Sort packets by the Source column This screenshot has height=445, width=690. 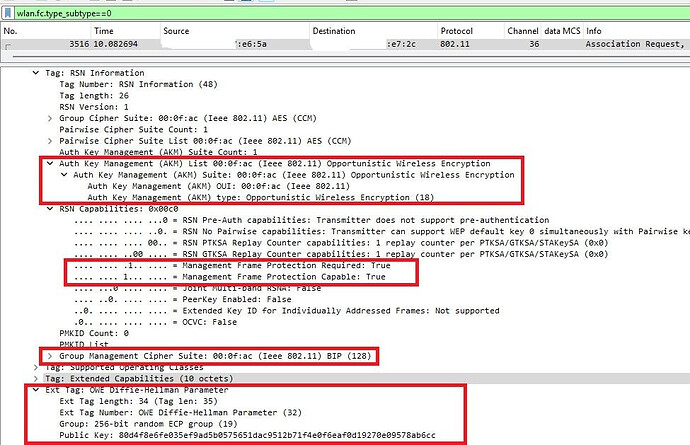(x=235, y=31)
